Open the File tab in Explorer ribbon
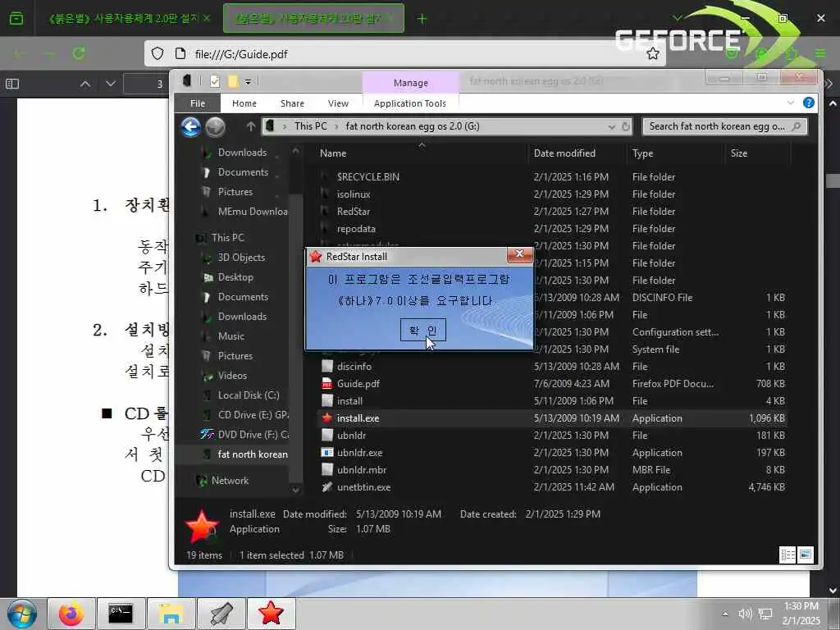The width and height of the screenshot is (840, 630). [197, 103]
